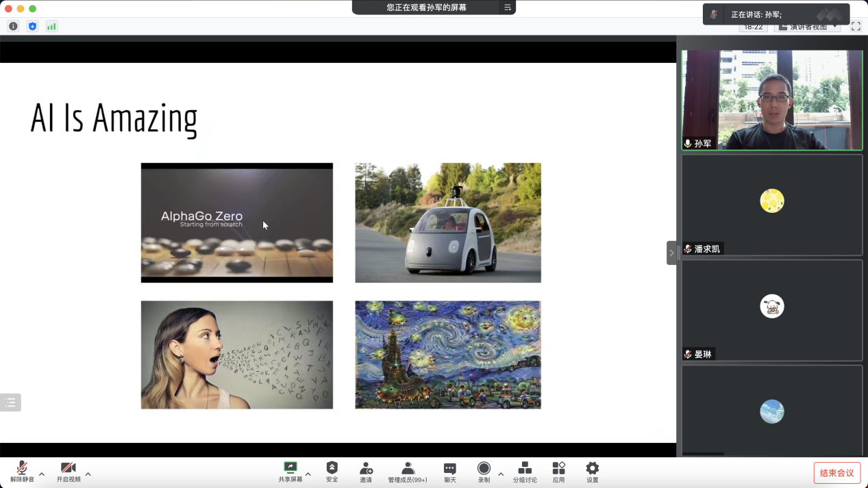Open the 演讲者视图 view menu
The image size is (868, 488).
coord(808,27)
